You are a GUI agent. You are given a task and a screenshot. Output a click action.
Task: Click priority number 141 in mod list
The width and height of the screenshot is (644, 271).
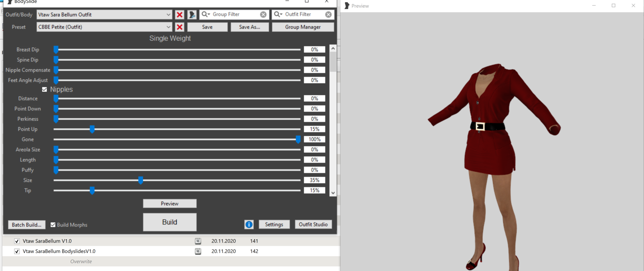coord(254,241)
